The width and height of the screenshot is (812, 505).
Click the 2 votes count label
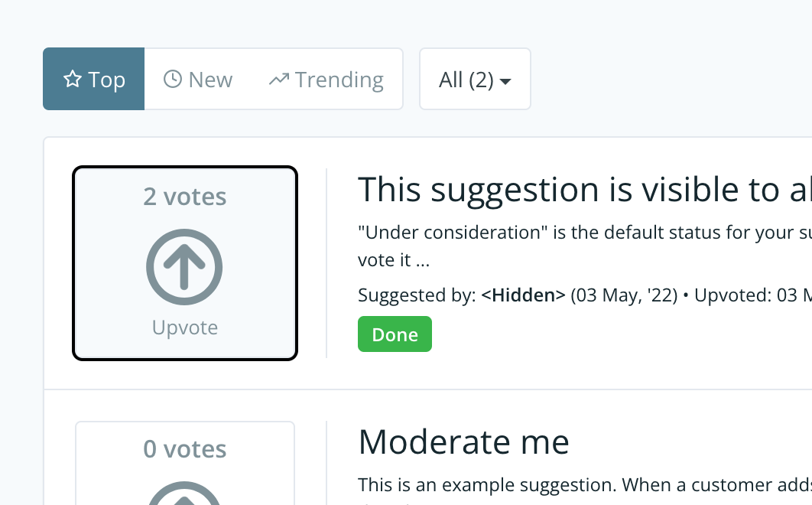pos(184,197)
